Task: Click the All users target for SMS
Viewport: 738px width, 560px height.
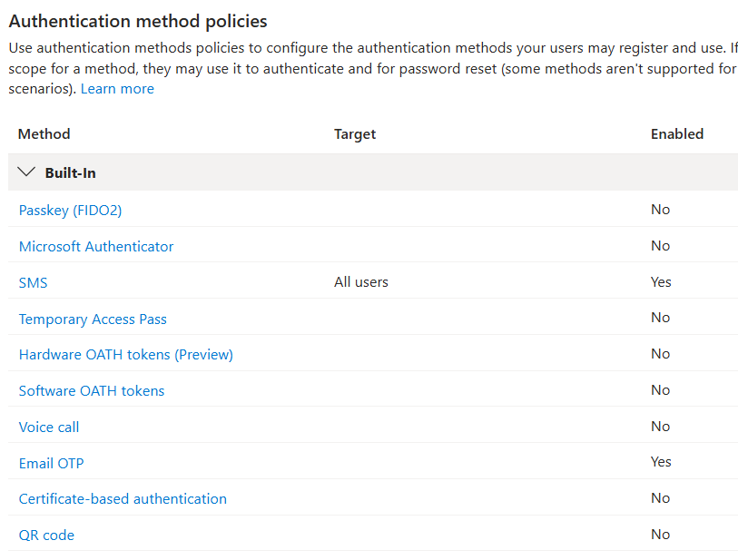Action: [x=361, y=282]
